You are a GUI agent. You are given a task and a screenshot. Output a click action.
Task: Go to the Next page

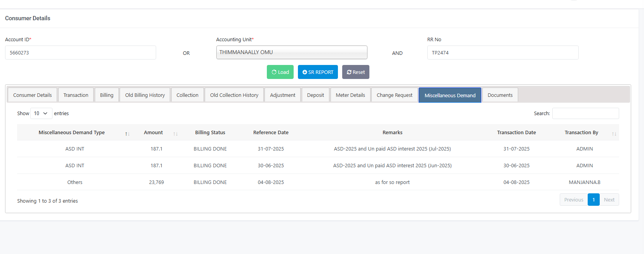(x=609, y=200)
